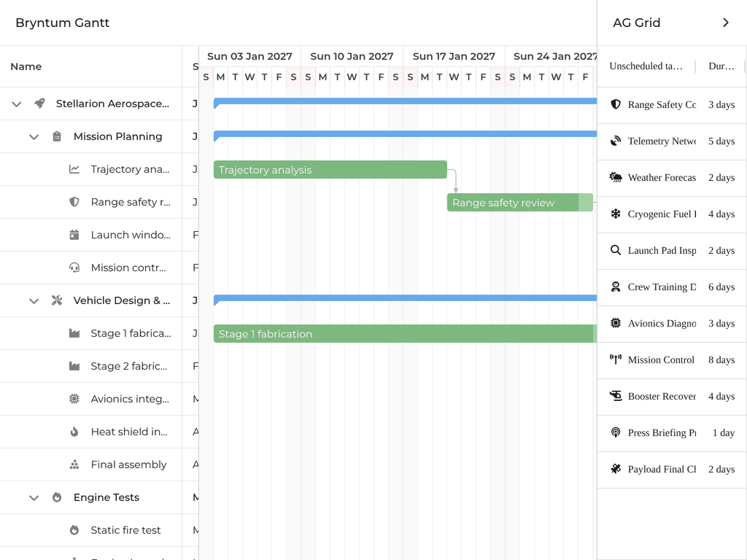Click the calendar icon for Launch window row
The height and width of the screenshot is (560, 747).
[74, 235]
